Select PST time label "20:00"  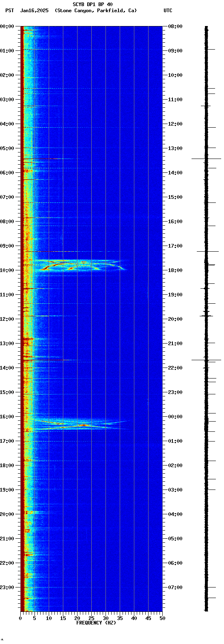(x=7, y=514)
